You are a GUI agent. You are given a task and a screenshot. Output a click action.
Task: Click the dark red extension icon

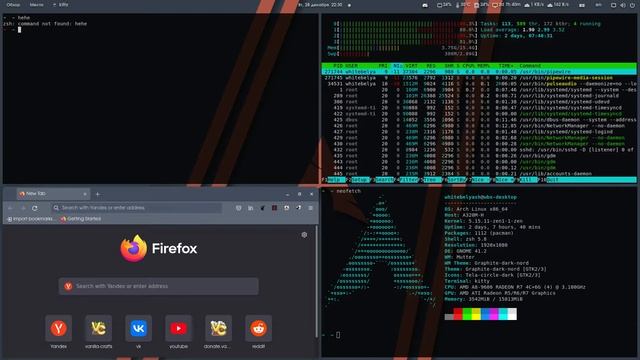pos(275,208)
